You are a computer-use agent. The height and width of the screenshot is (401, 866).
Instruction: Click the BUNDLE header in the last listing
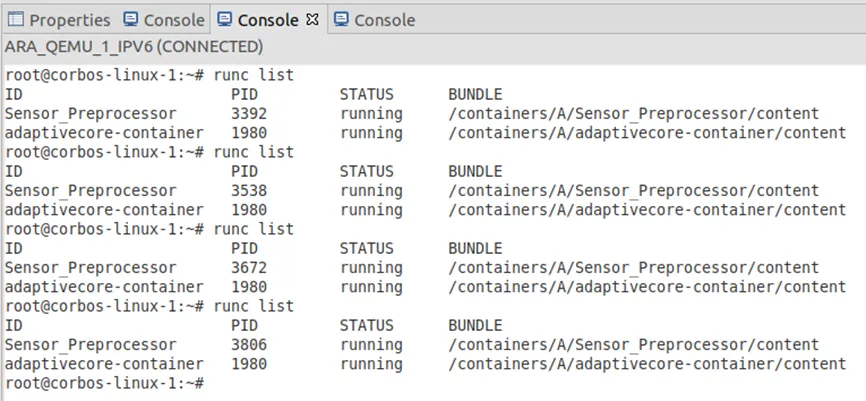coord(475,326)
